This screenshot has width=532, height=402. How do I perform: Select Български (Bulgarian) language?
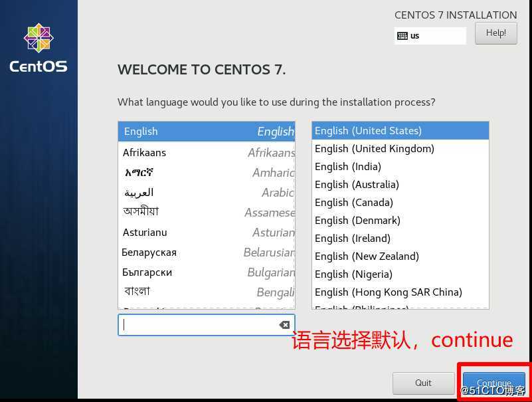click(x=207, y=272)
